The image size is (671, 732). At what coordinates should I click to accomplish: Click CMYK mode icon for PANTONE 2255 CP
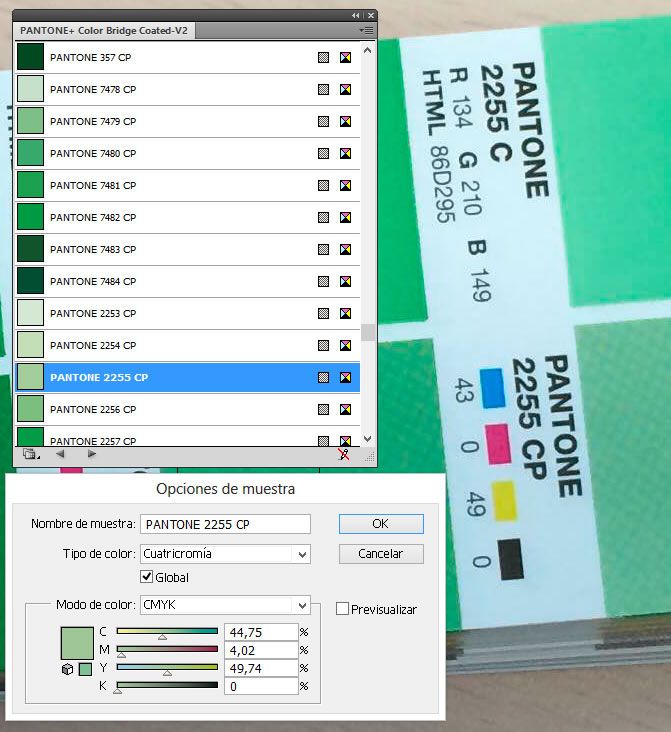point(346,377)
